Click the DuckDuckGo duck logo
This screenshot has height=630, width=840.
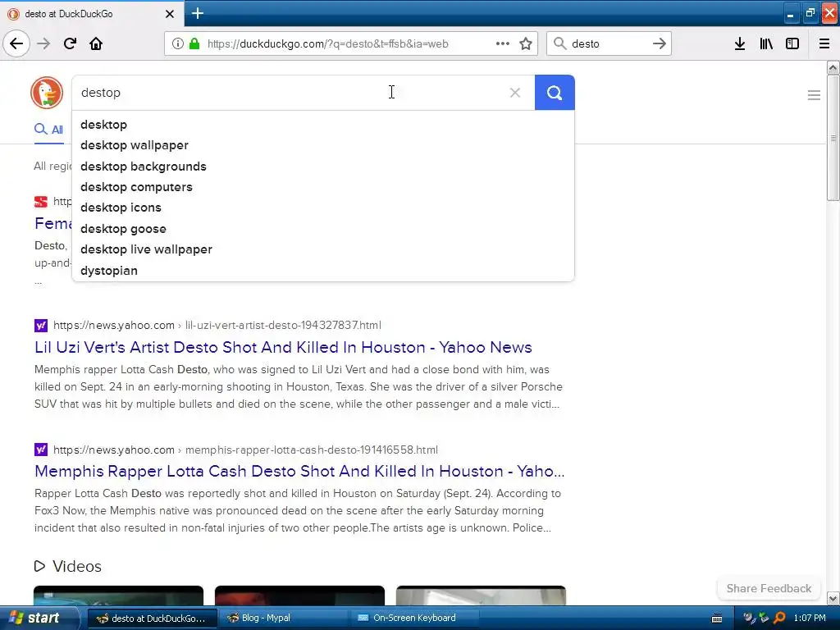(47, 93)
